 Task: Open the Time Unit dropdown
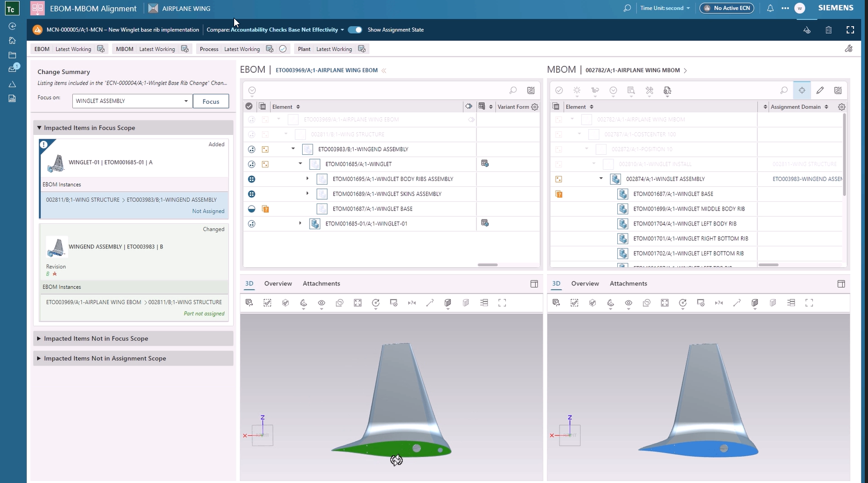click(x=665, y=8)
